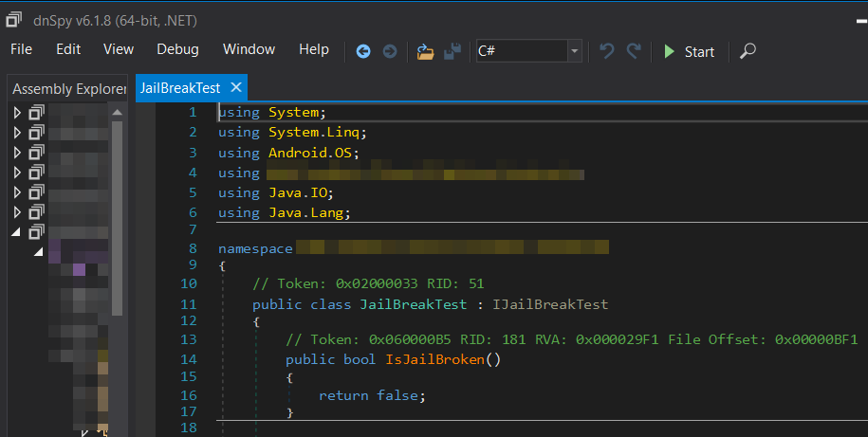Click the Redo arrow icon

click(634, 51)
